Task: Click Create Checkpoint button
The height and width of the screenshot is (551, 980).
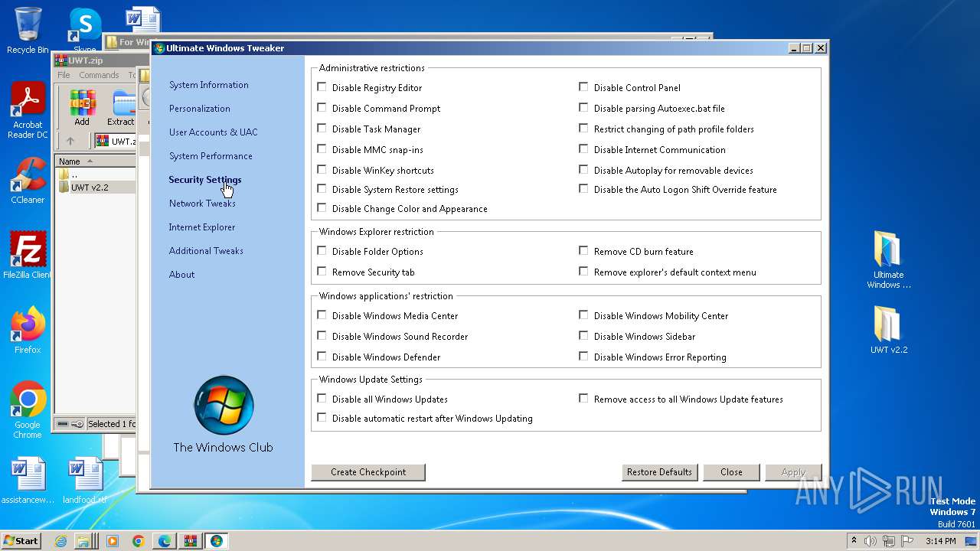Action: coord(368,472)
